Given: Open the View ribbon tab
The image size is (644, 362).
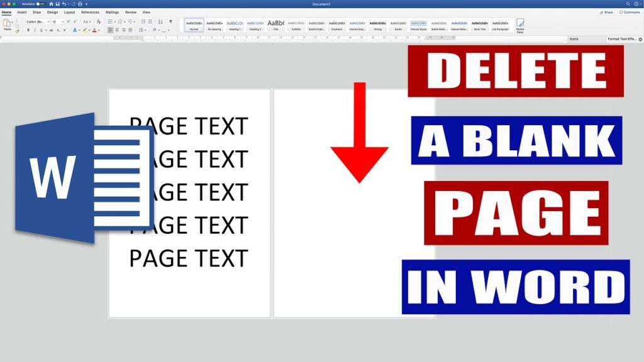Looking at the screenshot, I should [x=146, y=13].
